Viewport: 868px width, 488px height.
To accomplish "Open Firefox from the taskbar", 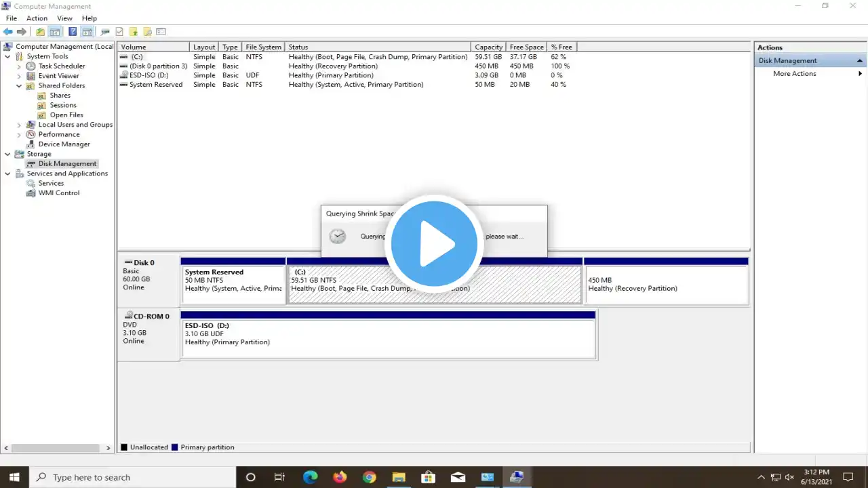I will click(x=340, y=477).
